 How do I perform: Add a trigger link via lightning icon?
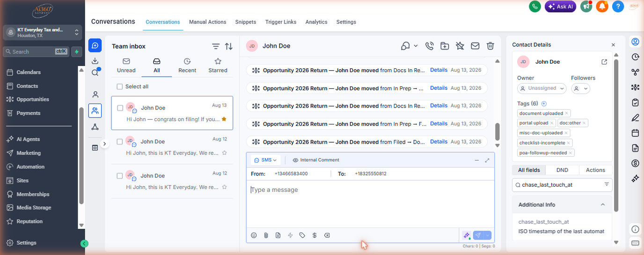click(x=290, y=235)
